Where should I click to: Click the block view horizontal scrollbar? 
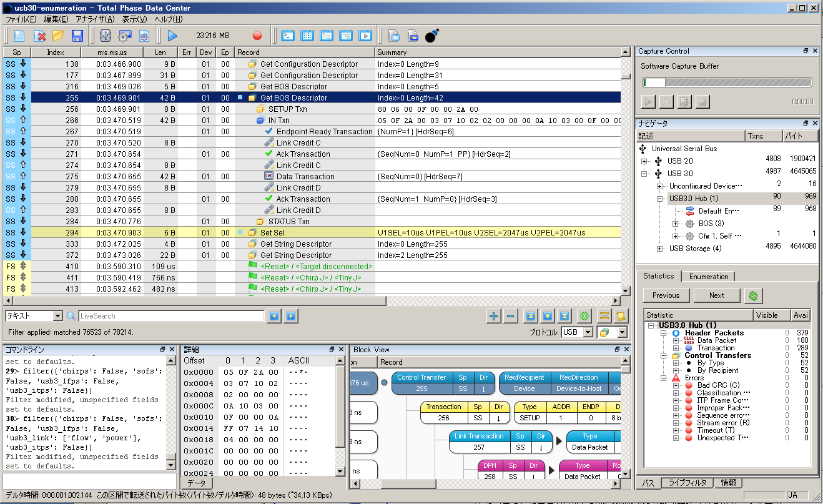point(485,484)
